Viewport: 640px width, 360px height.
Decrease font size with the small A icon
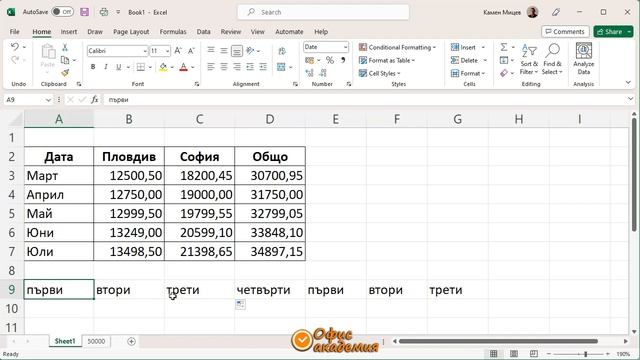(x=191, y=51)
